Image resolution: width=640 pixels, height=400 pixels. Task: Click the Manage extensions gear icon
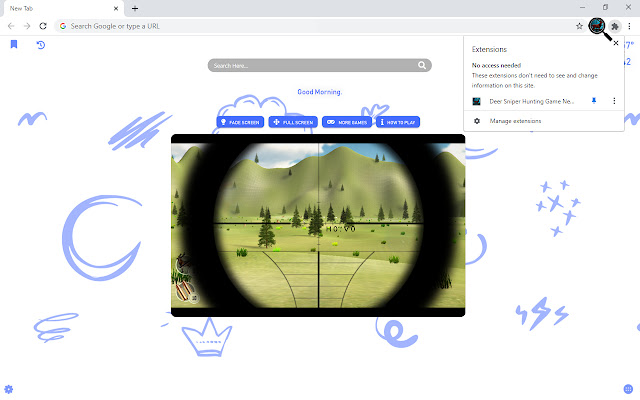coord(477,121)
